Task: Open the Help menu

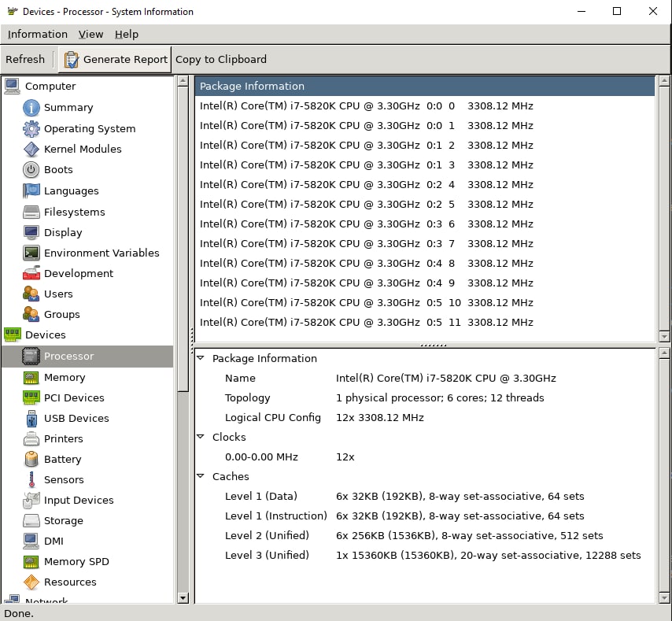Action: pyautogui.click(x=127, y=35)
